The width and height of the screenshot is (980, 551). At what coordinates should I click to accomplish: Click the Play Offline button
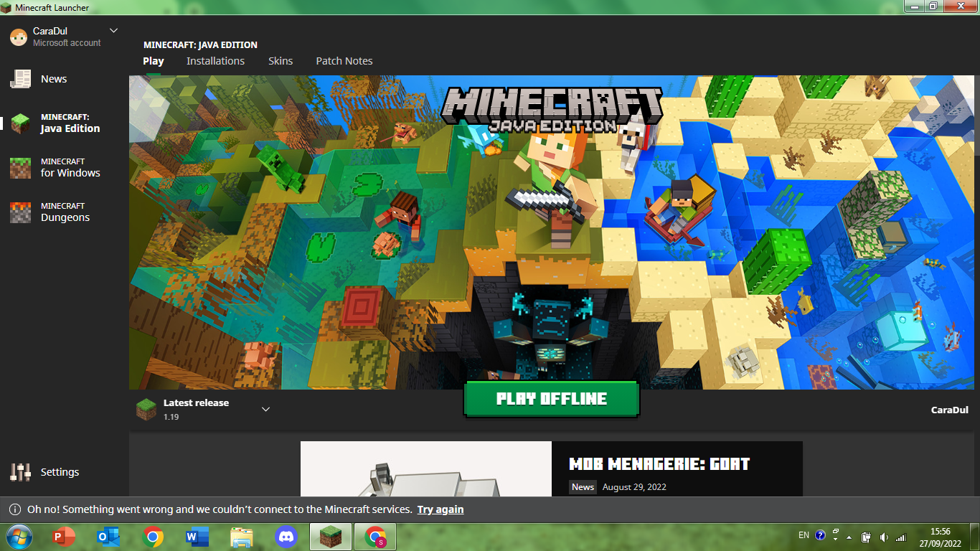click(x=552, y=399)
